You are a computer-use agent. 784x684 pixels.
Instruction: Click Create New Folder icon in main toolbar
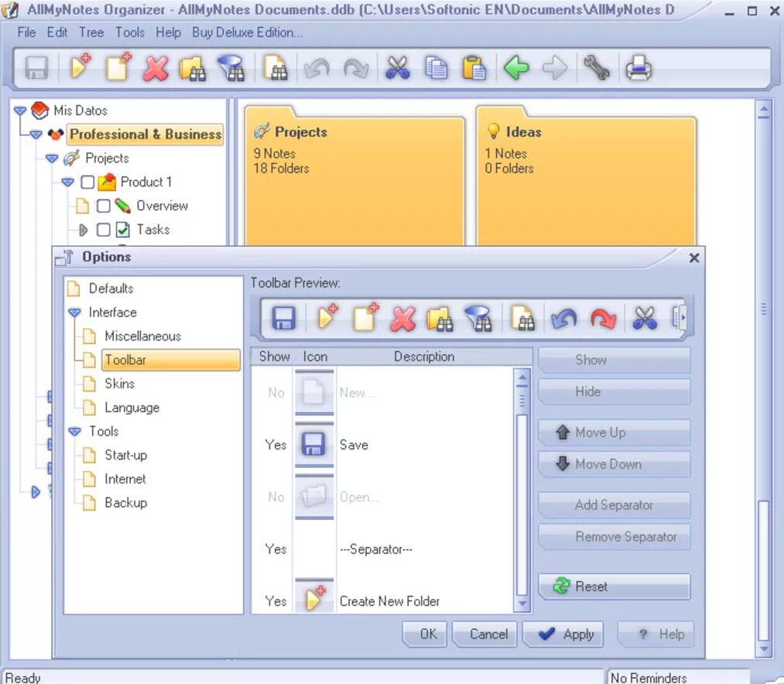point(80,67)
